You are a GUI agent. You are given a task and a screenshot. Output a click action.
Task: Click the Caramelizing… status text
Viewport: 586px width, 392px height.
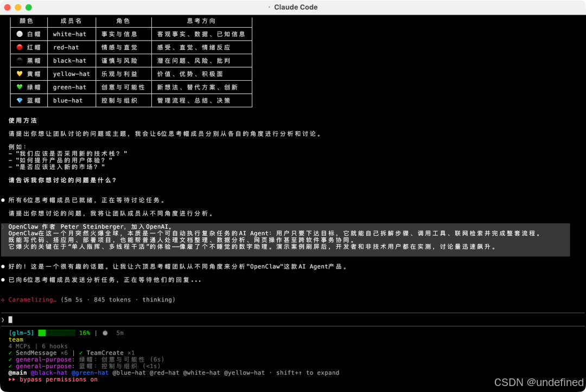click(x=33, y=300)
